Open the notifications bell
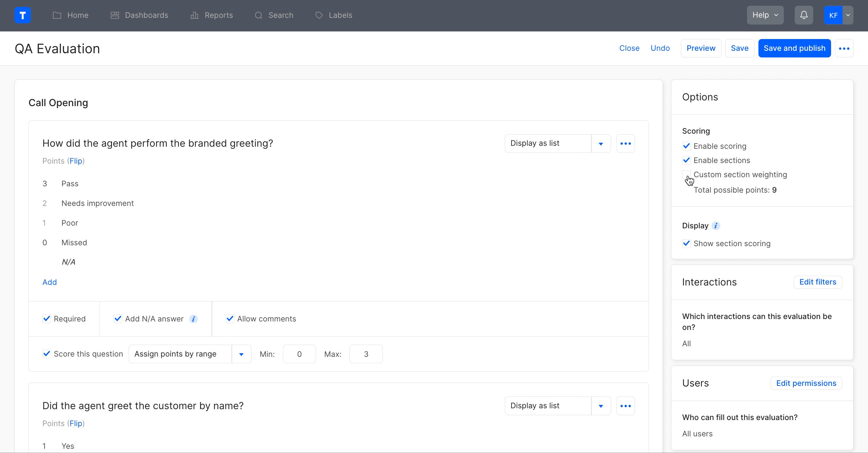The width and height of the screenshot is (868, 453). (804, 15)
